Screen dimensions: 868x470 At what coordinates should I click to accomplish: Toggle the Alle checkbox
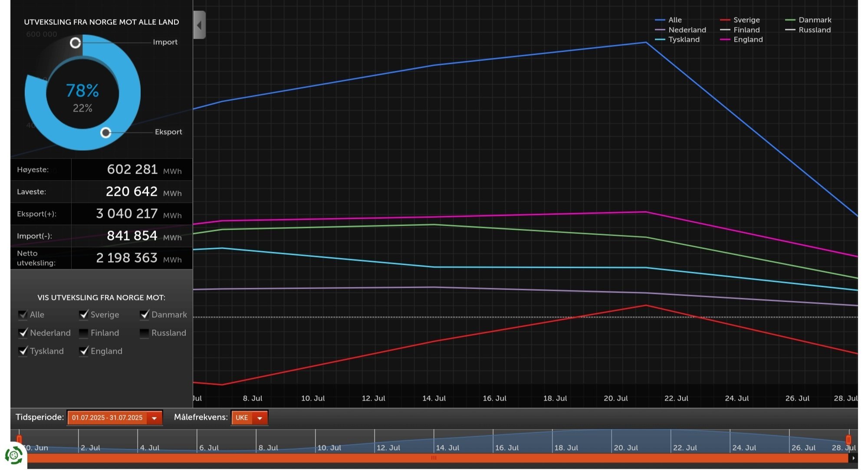point(23,315)
